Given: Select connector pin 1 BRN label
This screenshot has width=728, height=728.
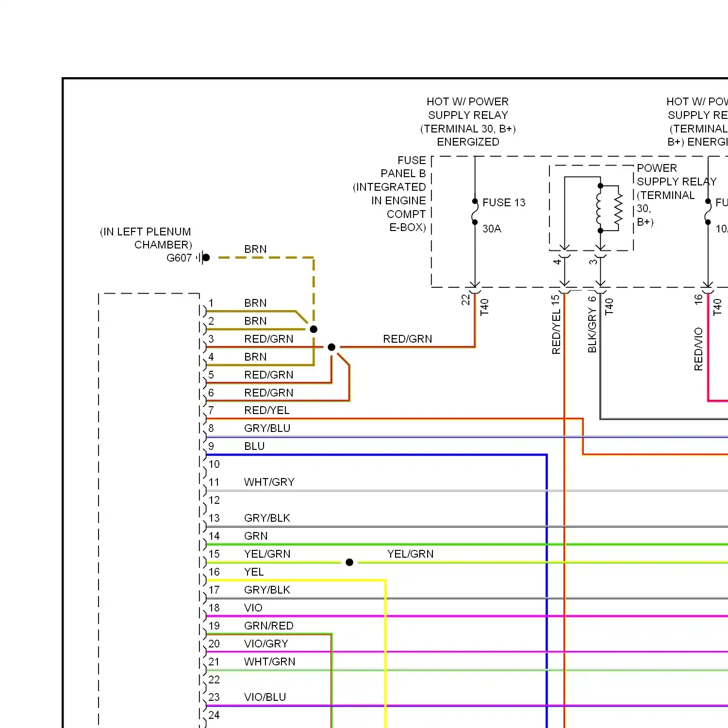Looking at the screenshot, I should pos(255,303).
